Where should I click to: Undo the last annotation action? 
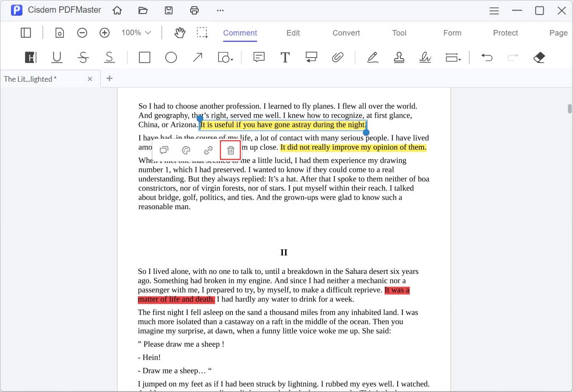(x=487, y=57)
